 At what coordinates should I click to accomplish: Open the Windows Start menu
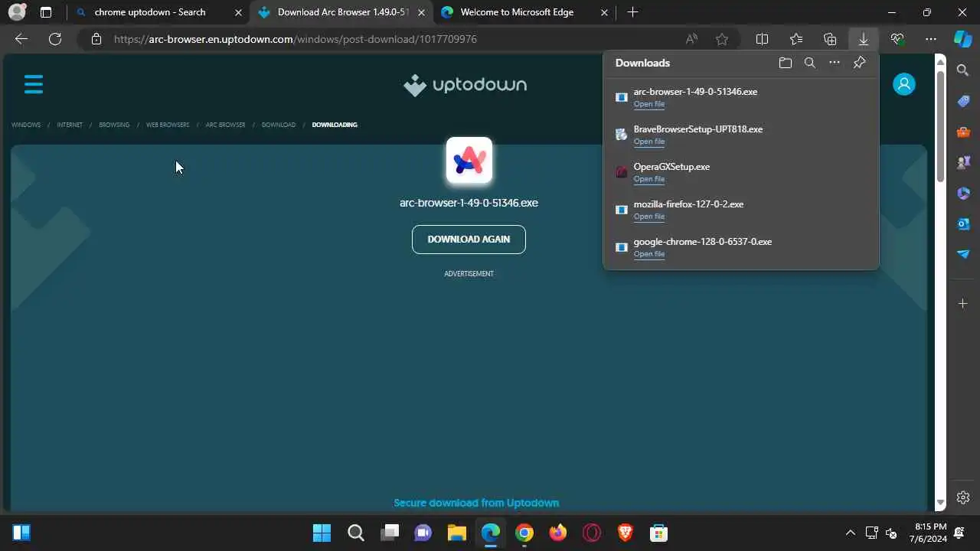coord(322,533)
